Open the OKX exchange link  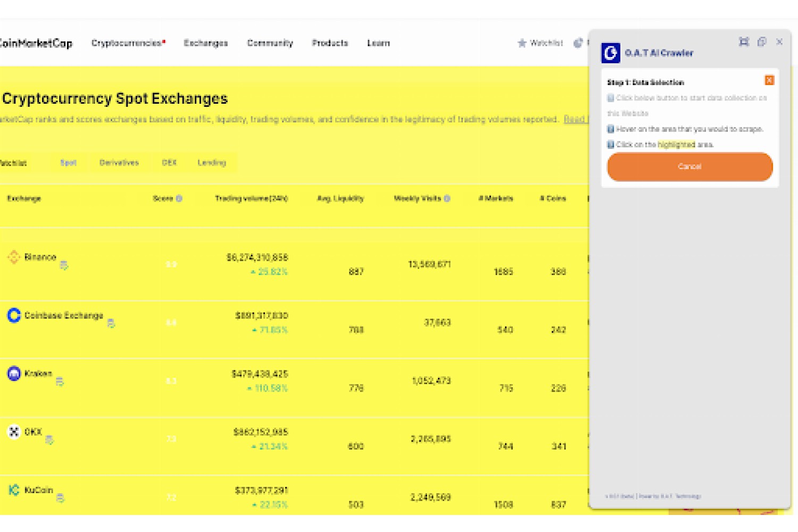[x=33, y=431]
